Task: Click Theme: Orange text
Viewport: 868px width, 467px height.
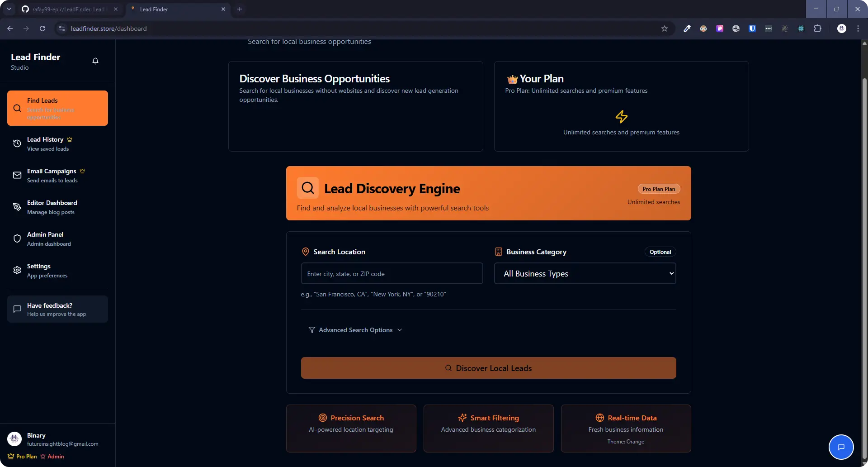Action: 626,442
